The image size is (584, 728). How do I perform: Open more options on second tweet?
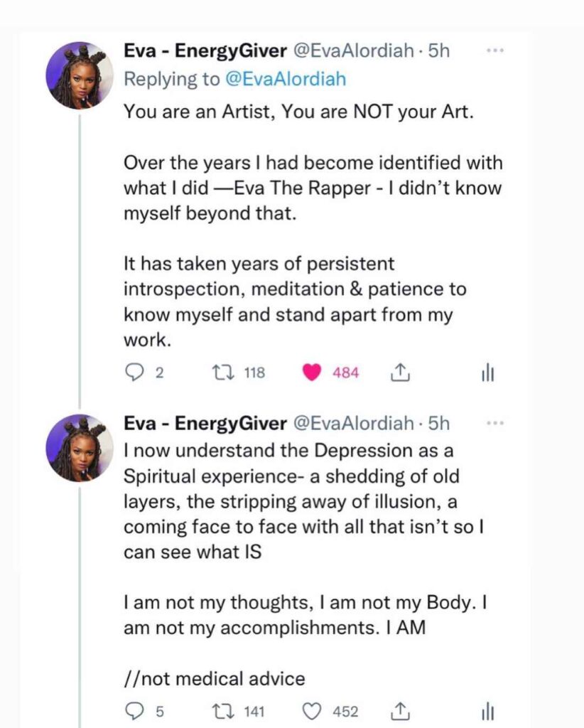coord(494,423)
